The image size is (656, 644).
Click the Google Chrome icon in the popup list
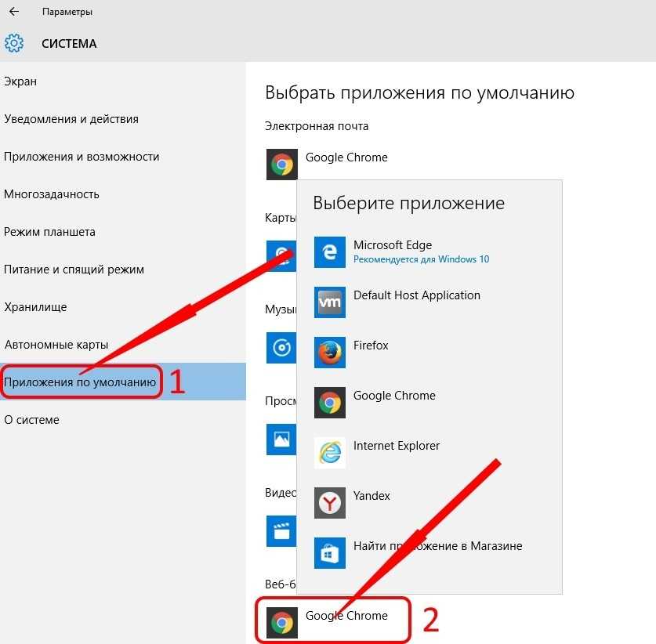click(x=330, y=403)
